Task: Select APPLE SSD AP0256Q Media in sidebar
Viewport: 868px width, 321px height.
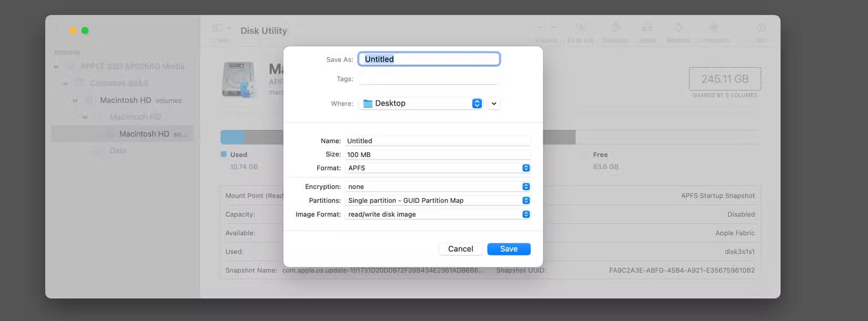Action: (x=132, y=66)
